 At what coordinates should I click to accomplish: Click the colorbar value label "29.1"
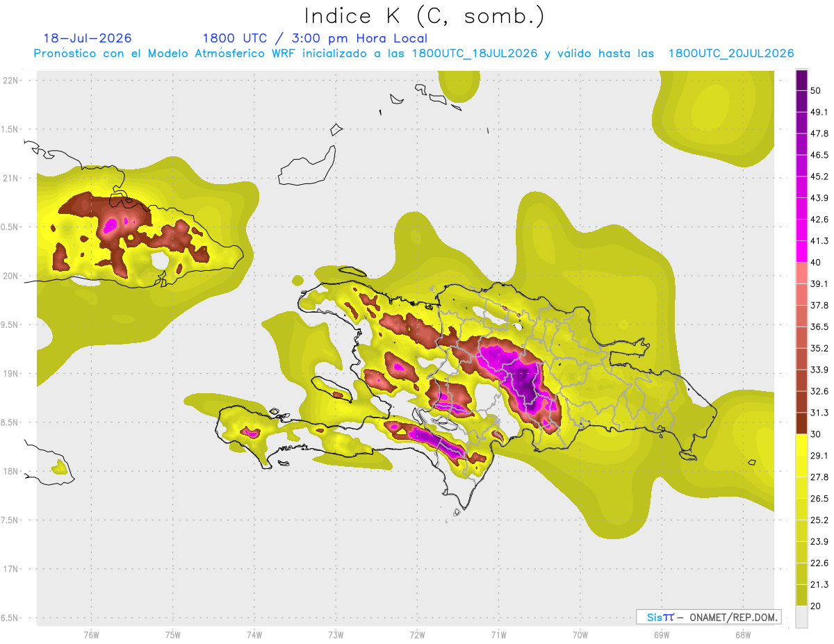pyautogui.click(x=819, y=456)
